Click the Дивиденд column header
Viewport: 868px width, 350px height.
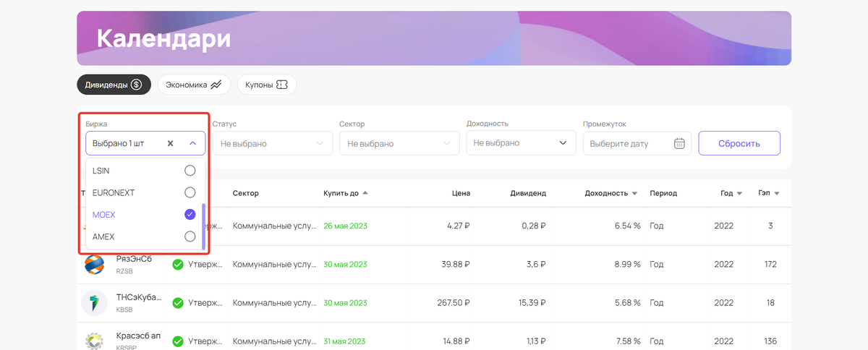pos(528,193)
